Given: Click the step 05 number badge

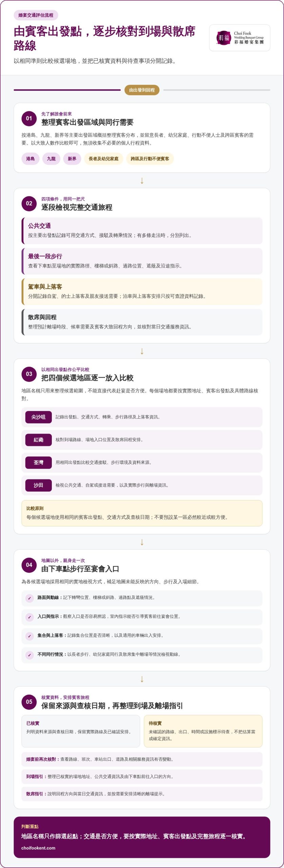Looking at the screenshot, I should [29, 702].
